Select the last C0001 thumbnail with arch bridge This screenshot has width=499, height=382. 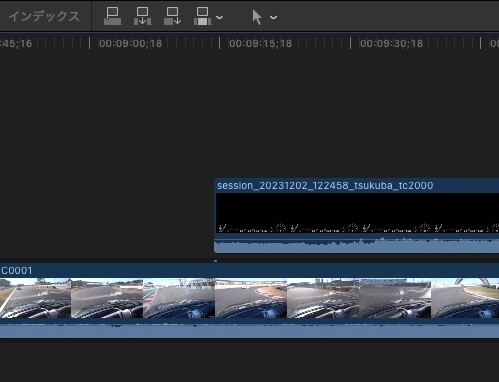[x=465, y=298]
